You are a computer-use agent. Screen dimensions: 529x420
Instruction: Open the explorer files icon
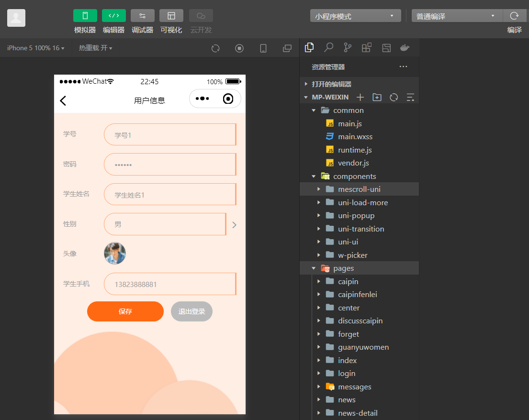point(309,47)
